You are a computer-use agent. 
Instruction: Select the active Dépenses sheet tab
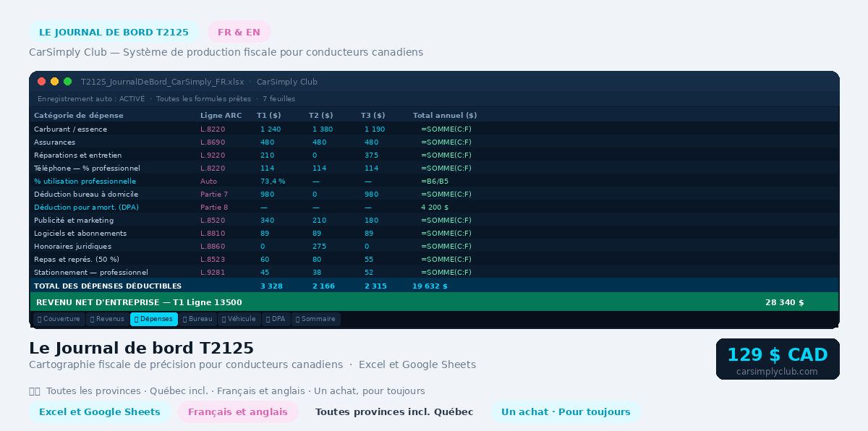(x=154, y=319)
